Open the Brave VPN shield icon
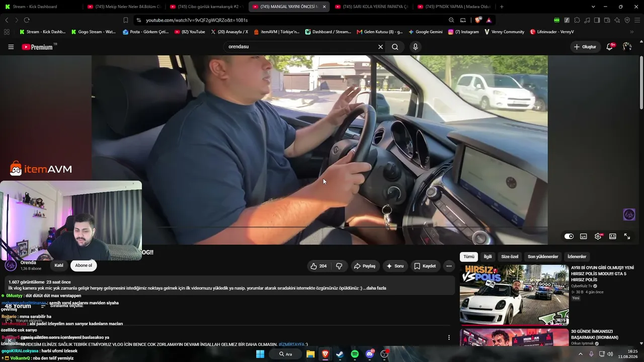The width and height of the screenshot is (644, 362). pos(627,20)
